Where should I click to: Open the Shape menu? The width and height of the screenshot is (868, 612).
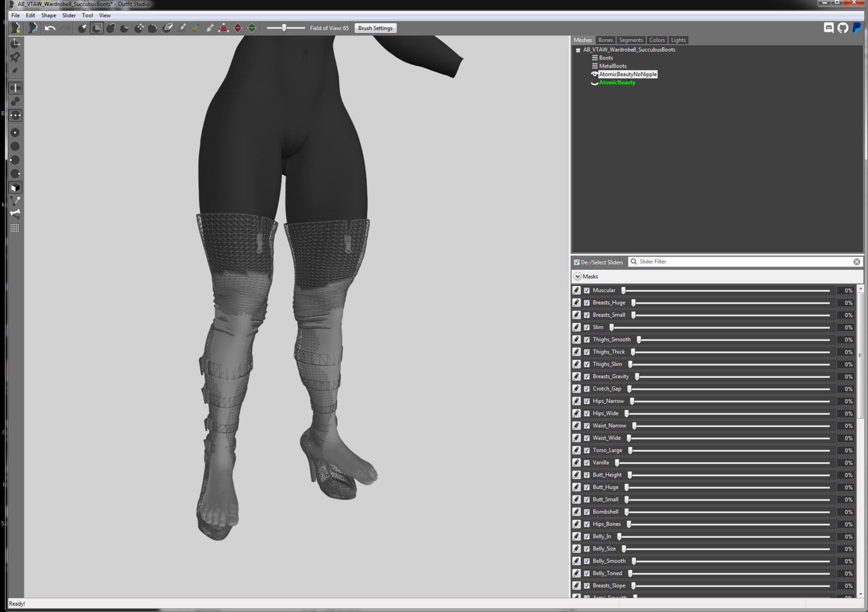coord(49,15)
